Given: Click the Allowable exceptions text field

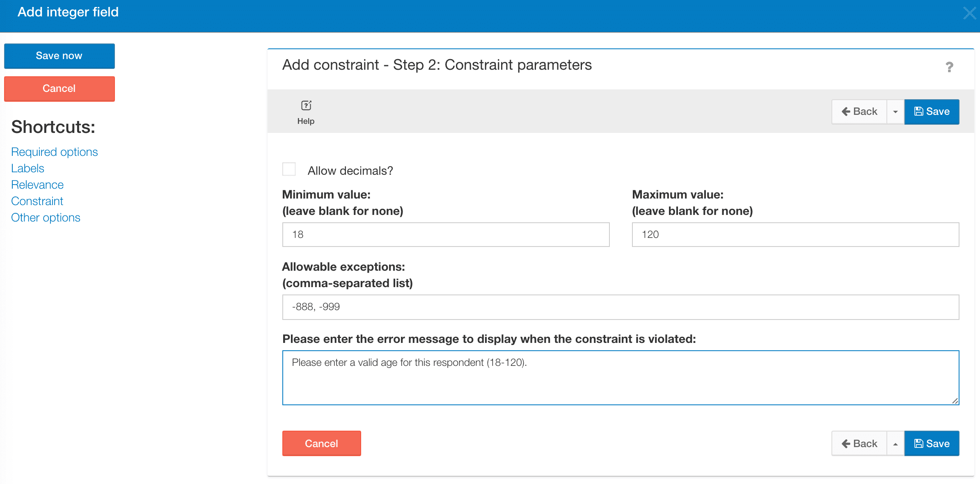Looking at the screenshot, I should tap(621, 307).
